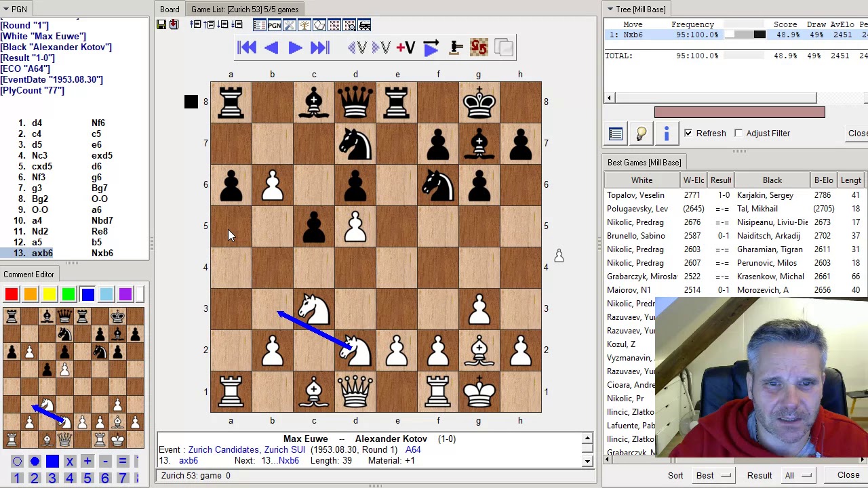Click the tree list view icon
This screenshot has width=868, height=488.
615,134
